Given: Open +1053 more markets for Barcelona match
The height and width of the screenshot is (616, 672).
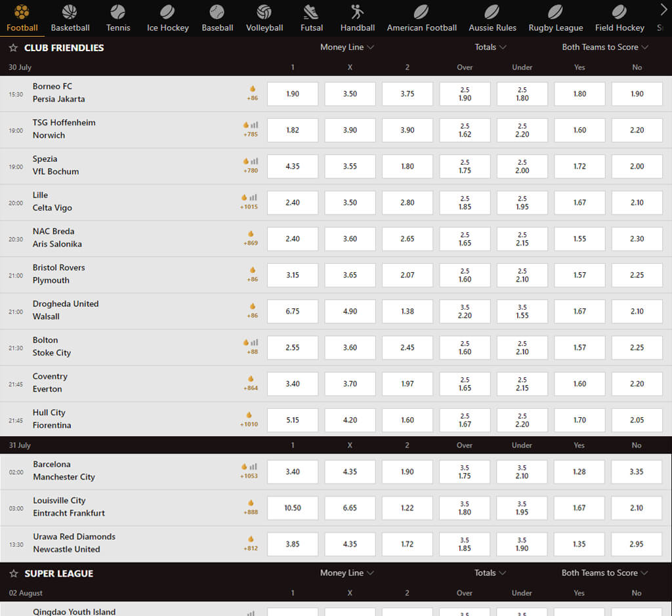Looking at the screenshot, I should click(249, 476).
